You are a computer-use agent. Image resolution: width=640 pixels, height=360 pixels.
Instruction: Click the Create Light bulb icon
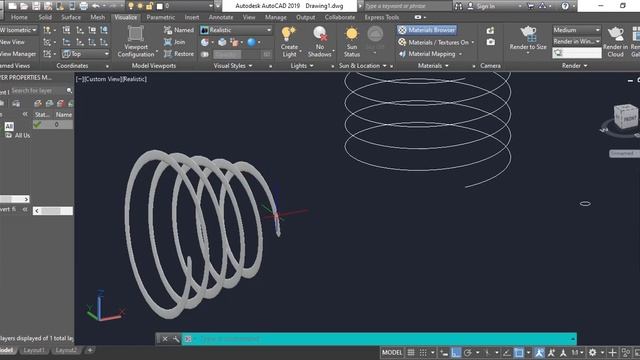(x=289, y=33)
